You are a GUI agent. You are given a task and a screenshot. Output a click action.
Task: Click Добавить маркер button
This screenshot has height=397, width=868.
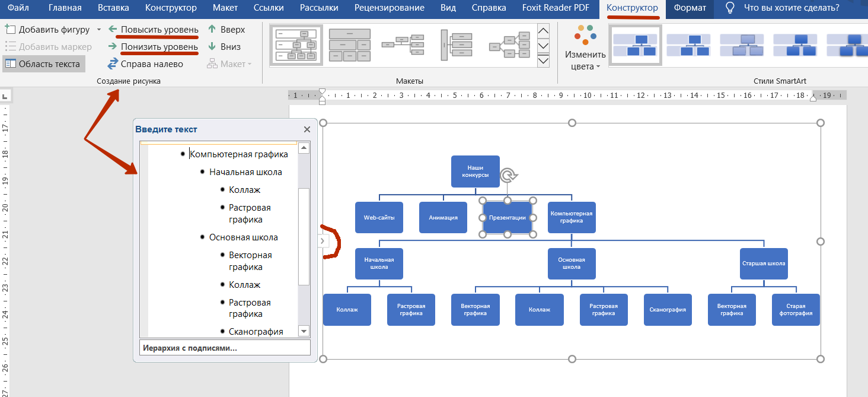tap(48, 47)
